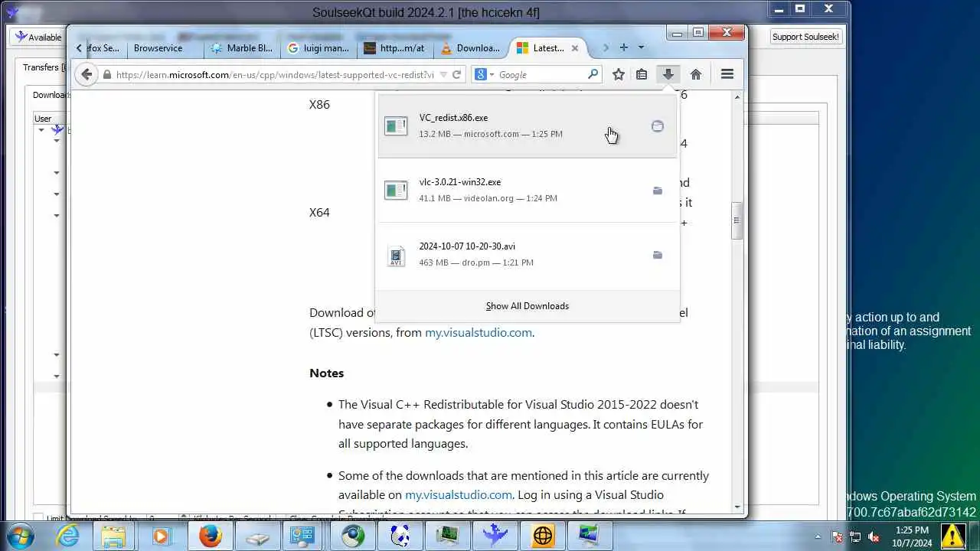Open the 2024-10-07 10-20-30.avi download entry

[x=528, y=254]
